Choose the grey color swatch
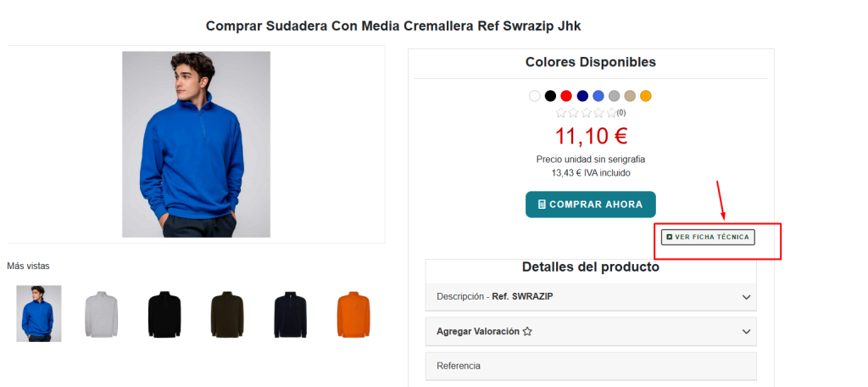868x387 pixels. 614,96
